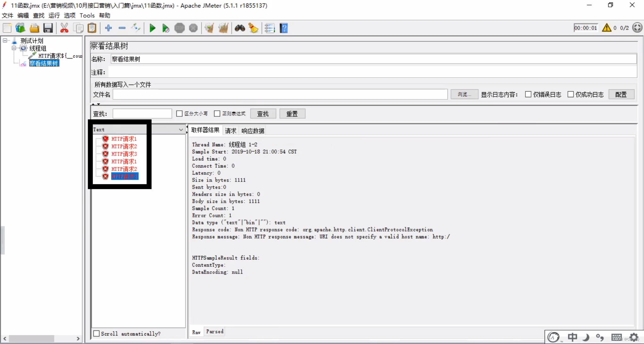
Task: Open the Templates toolbar icon
Action: pyautogui.click(x=20, y=28)
